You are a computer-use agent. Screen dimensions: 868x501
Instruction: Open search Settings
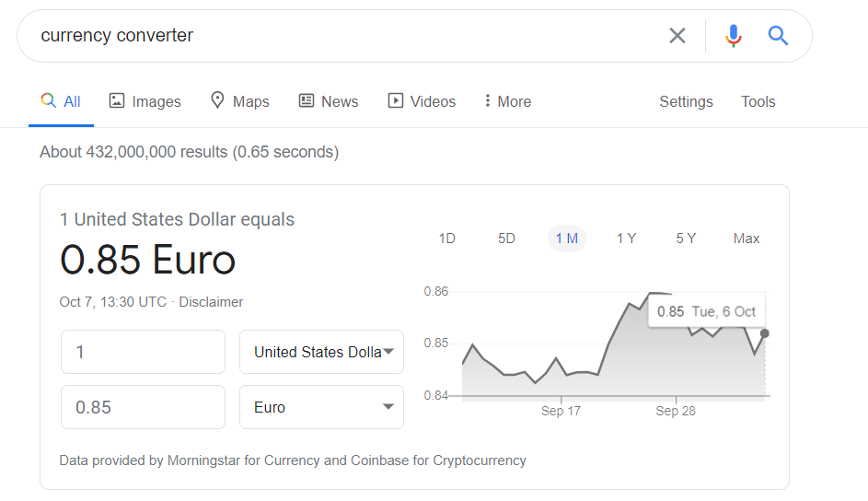click(686, 101)
